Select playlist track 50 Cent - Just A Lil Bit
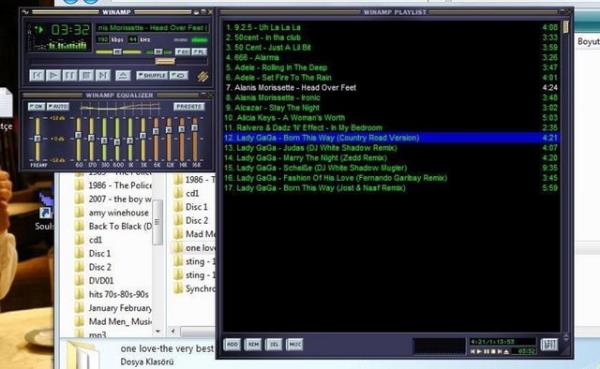 (x=391, y=47)
